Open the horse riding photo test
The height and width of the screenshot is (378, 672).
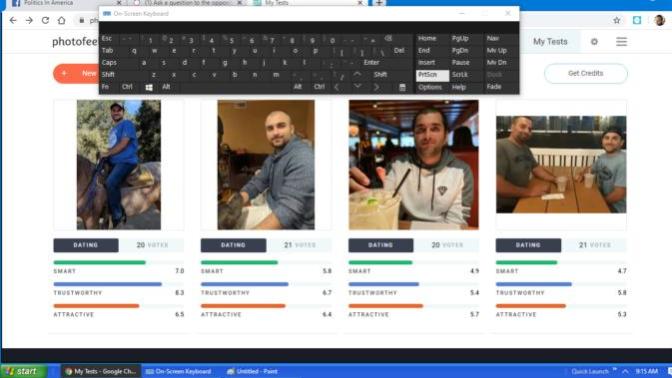click(119, 165)
